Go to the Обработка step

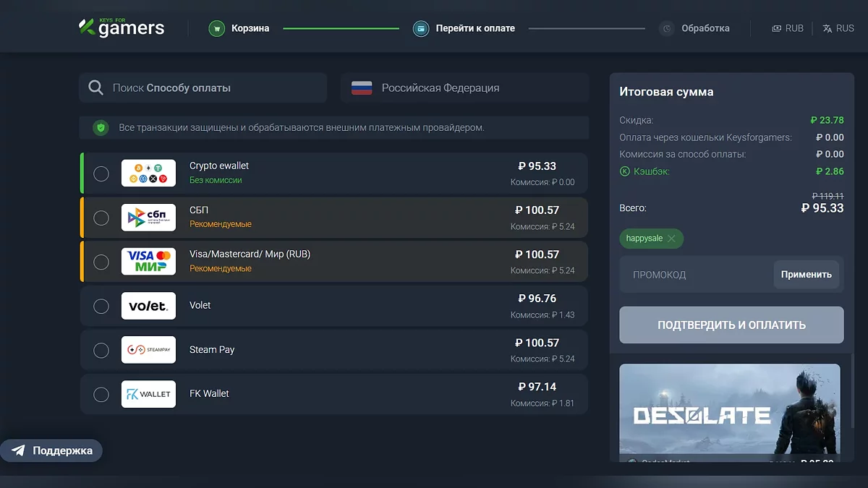coord(705,29)
